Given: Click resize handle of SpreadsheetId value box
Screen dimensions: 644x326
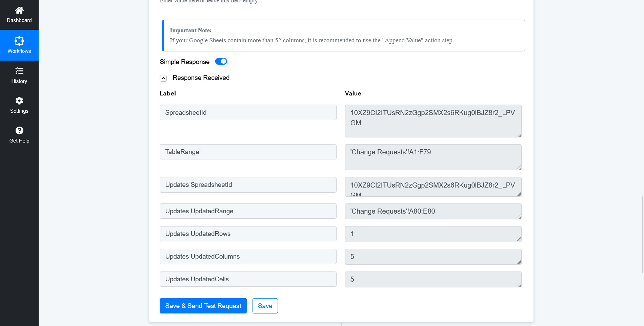Looking at the screenshot, I should 519,135.
